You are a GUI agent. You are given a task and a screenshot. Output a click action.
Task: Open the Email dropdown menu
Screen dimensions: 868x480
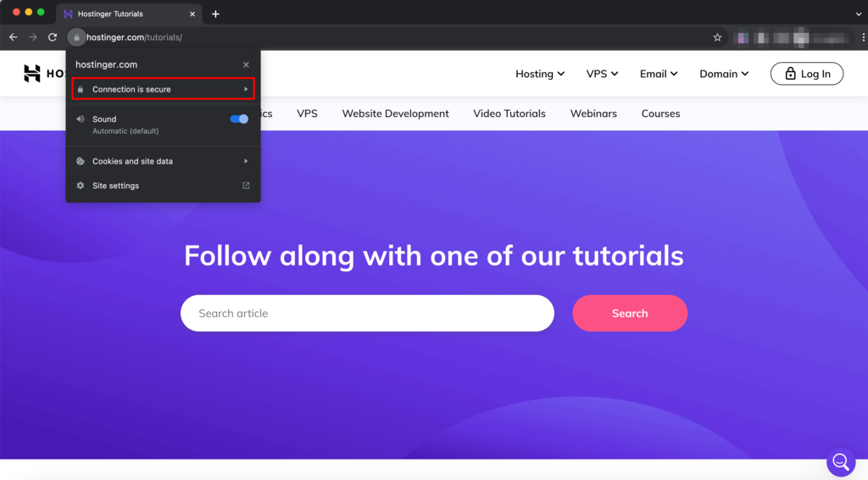(x=658, y=74)
